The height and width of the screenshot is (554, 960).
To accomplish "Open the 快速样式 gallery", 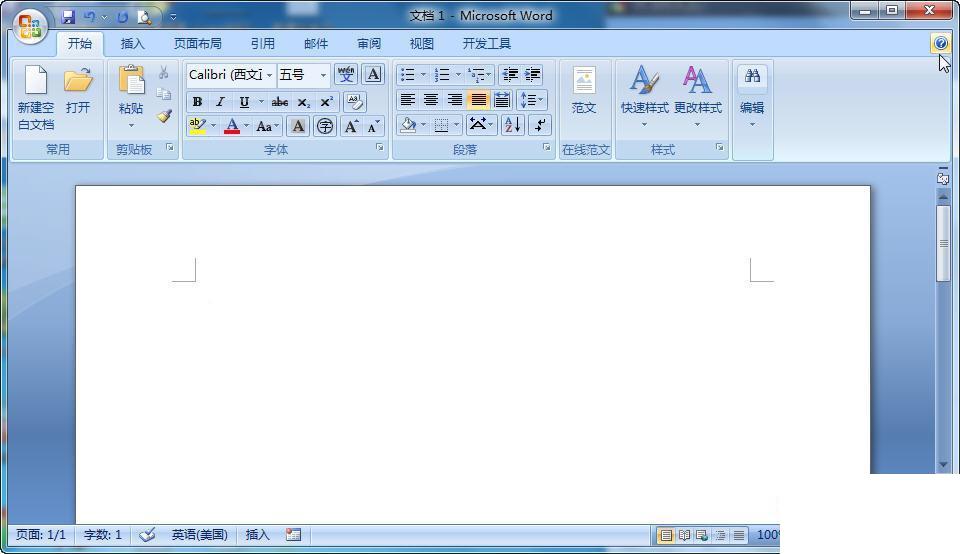I will pos(644,97).
